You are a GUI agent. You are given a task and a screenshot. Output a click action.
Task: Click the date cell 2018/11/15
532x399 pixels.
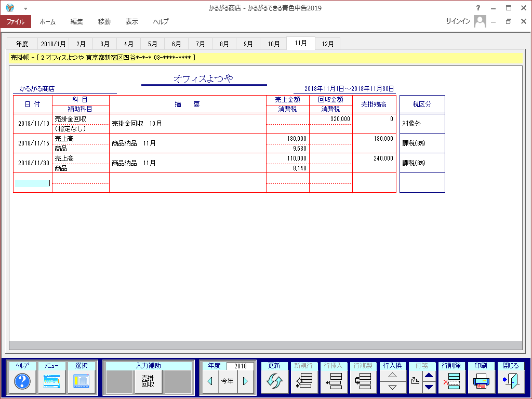(x=34, y=143)
